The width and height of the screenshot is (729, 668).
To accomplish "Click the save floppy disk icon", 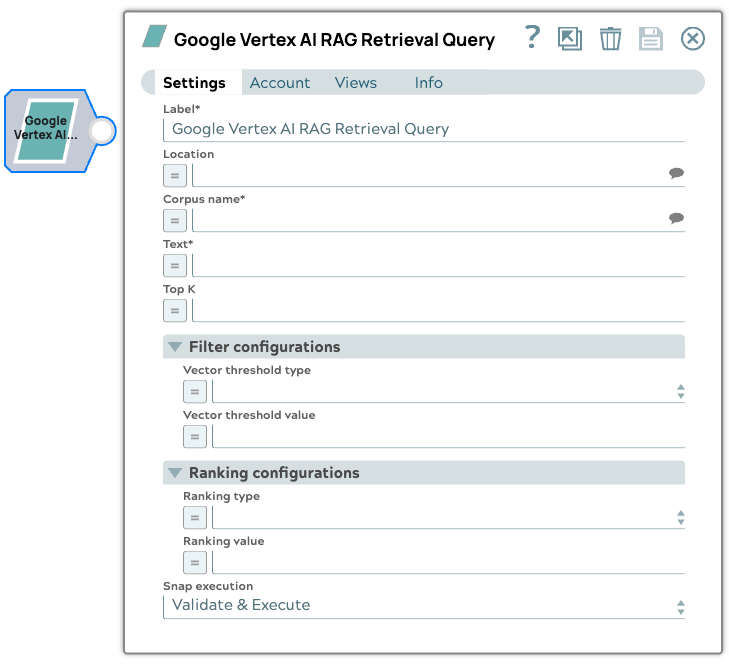I will (651, 39).
